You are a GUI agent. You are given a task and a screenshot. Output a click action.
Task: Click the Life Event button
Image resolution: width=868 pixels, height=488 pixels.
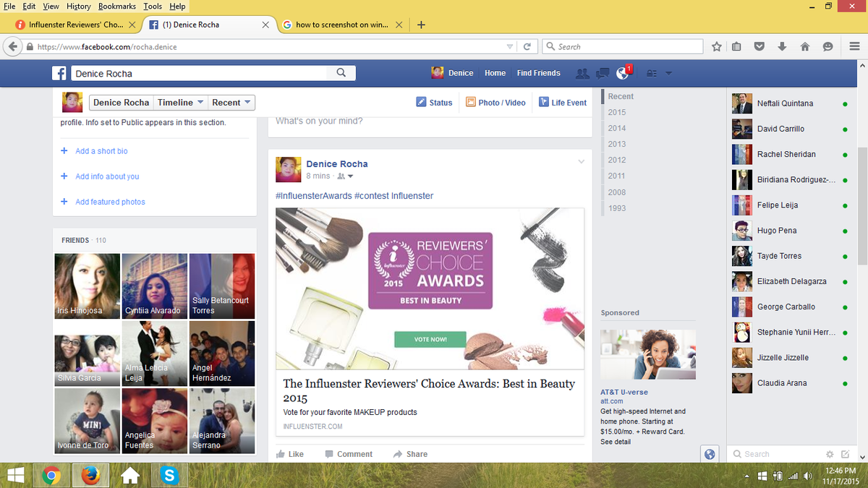point(563,103)
